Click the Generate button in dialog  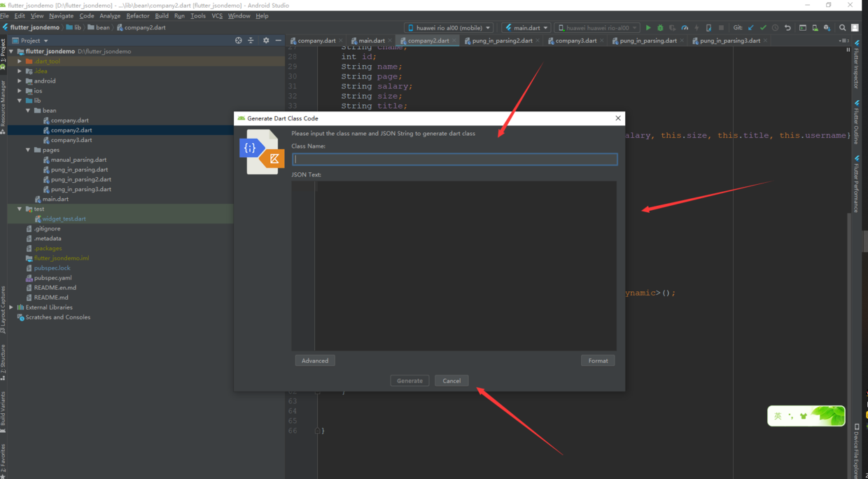click(409, 381)
